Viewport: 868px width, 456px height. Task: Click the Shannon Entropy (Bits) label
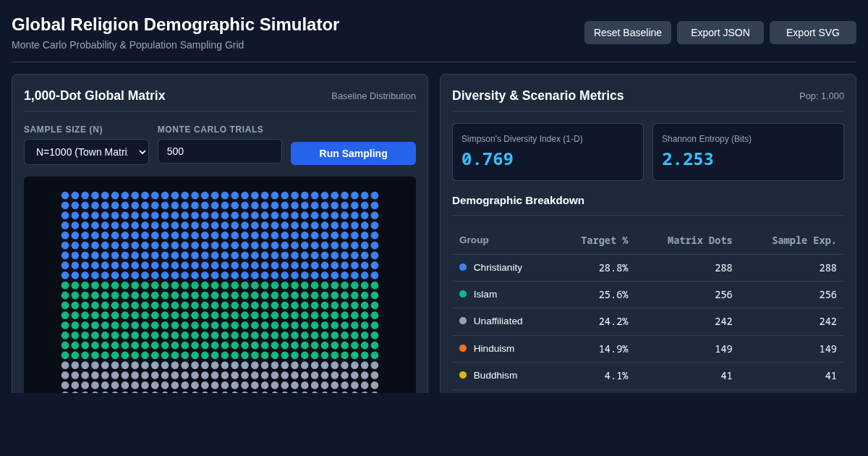707,139
